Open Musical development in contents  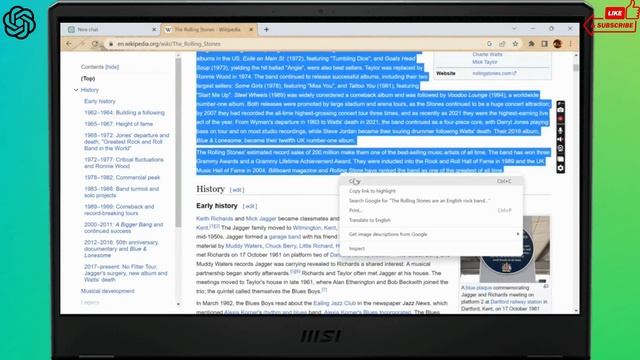pyautogui.click(x=107, y=291)
